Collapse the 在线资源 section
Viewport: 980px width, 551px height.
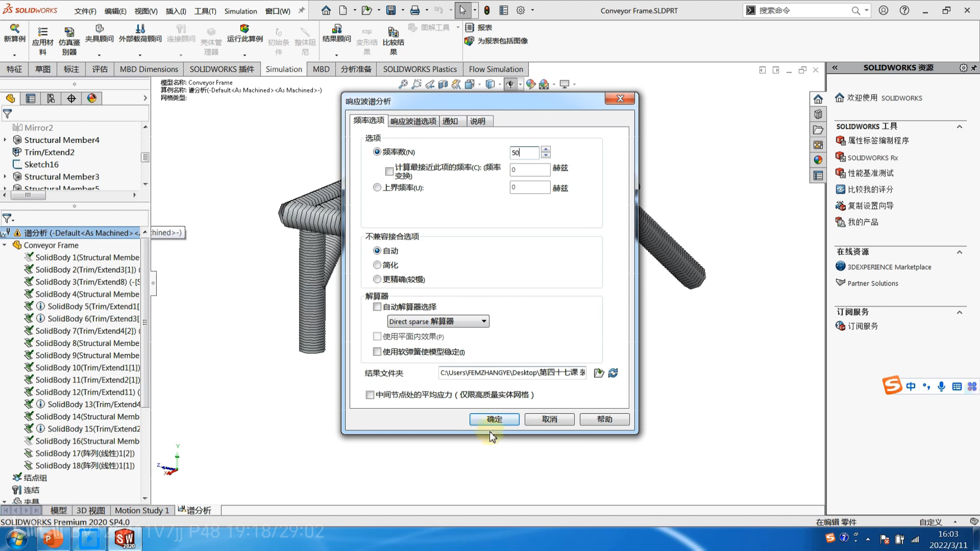(959, 252)
